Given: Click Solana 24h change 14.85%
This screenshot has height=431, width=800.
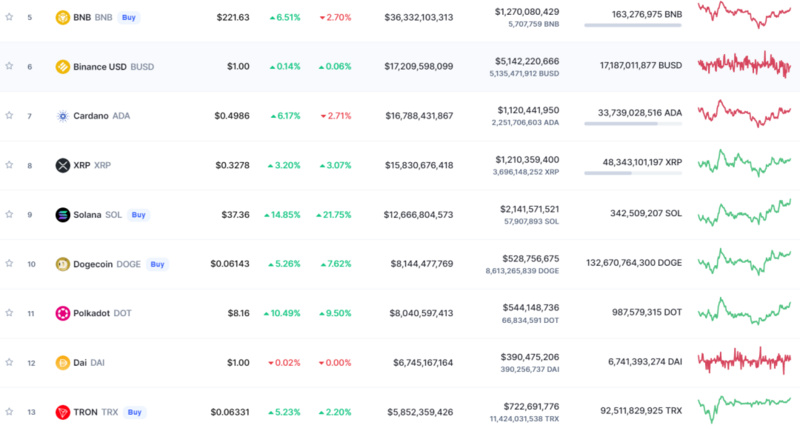Looking at the screenshot, I should click(x=282, y=215).
